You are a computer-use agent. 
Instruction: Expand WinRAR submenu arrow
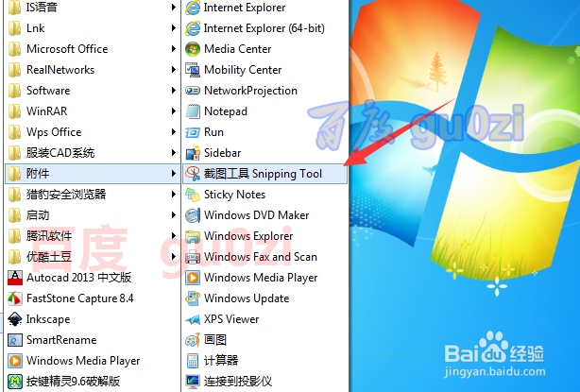pyautogui.click(x=173, y=111)
